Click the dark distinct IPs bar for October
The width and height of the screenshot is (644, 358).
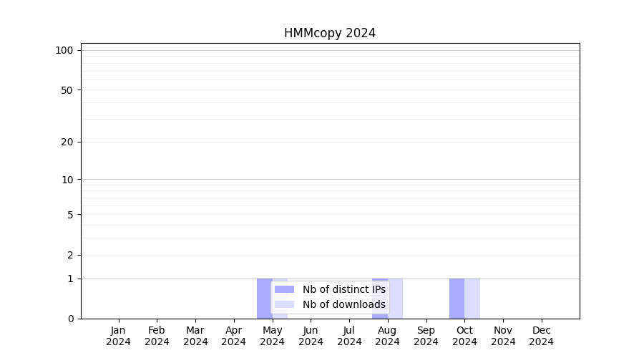pyautogui.click(x=457, y=298)
